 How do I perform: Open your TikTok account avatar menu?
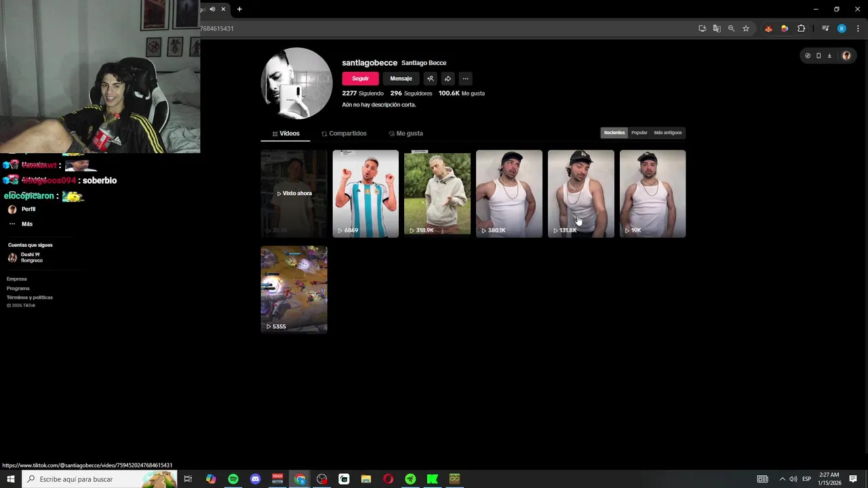[846, 56]
